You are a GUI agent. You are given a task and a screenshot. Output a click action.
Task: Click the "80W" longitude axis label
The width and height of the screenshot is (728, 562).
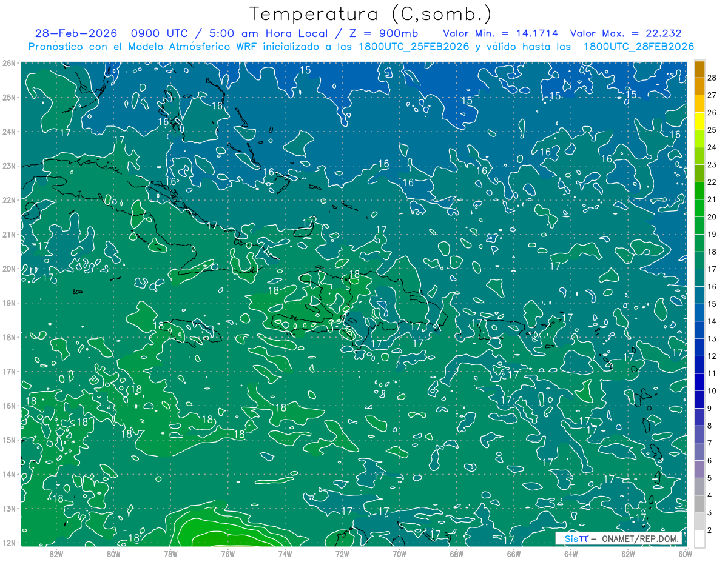pyautogui.click(x=113, y=554)
